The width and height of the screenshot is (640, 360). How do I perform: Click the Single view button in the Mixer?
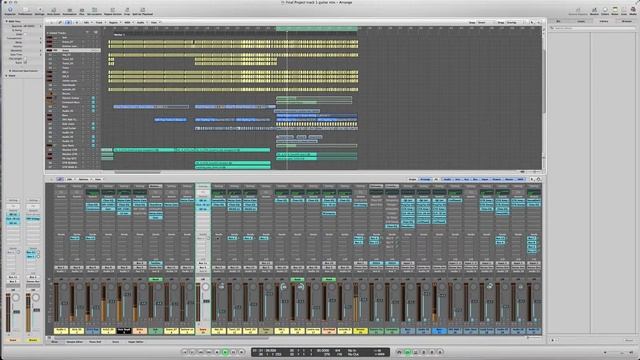[413, 179]
